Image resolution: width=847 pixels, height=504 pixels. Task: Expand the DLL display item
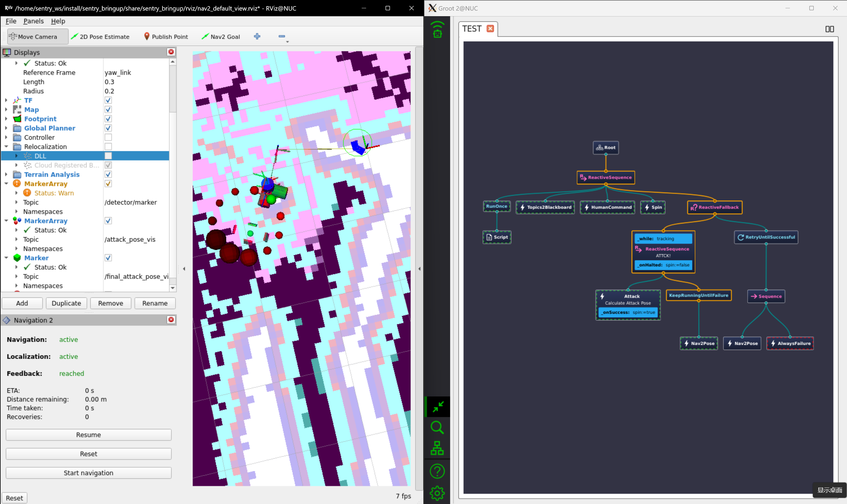point(16,156)
